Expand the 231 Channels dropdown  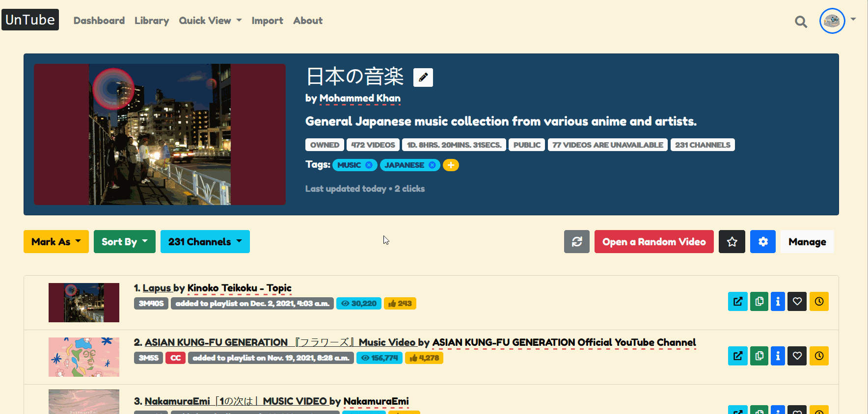click(x=205, y=241)
